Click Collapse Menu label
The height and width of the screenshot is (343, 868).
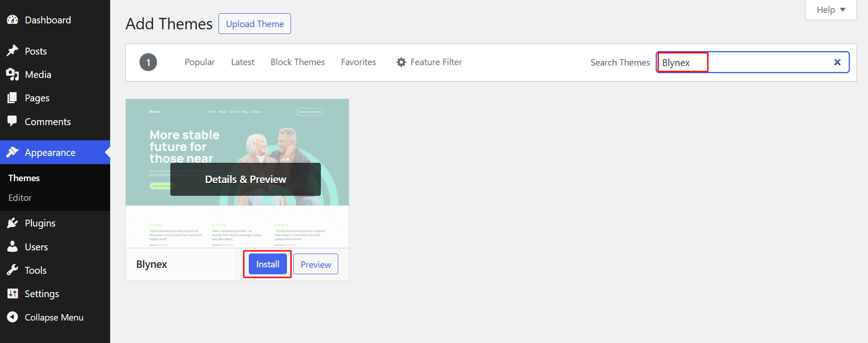click(54, 317)
